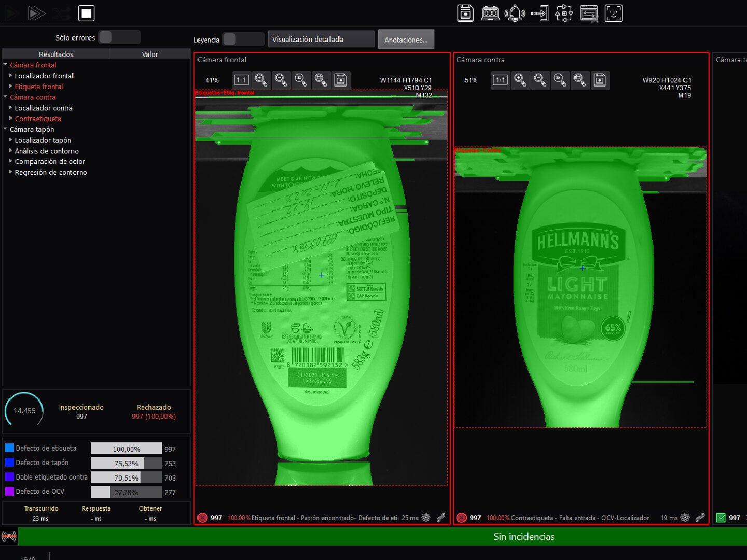Save the Cámara contra image
747x560 pixels.
coord(600,80)
